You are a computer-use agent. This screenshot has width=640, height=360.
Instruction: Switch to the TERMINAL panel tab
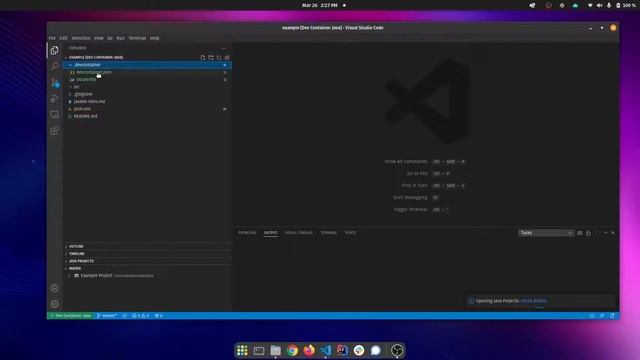(329, 233)
